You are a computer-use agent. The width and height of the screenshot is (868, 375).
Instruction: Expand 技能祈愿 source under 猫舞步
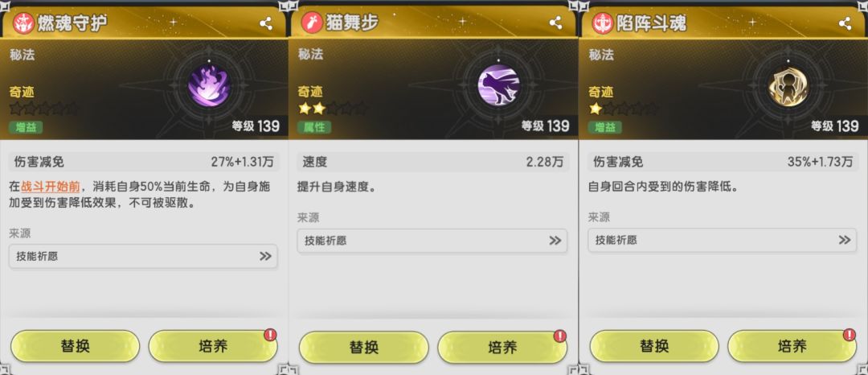coord(432,241)
